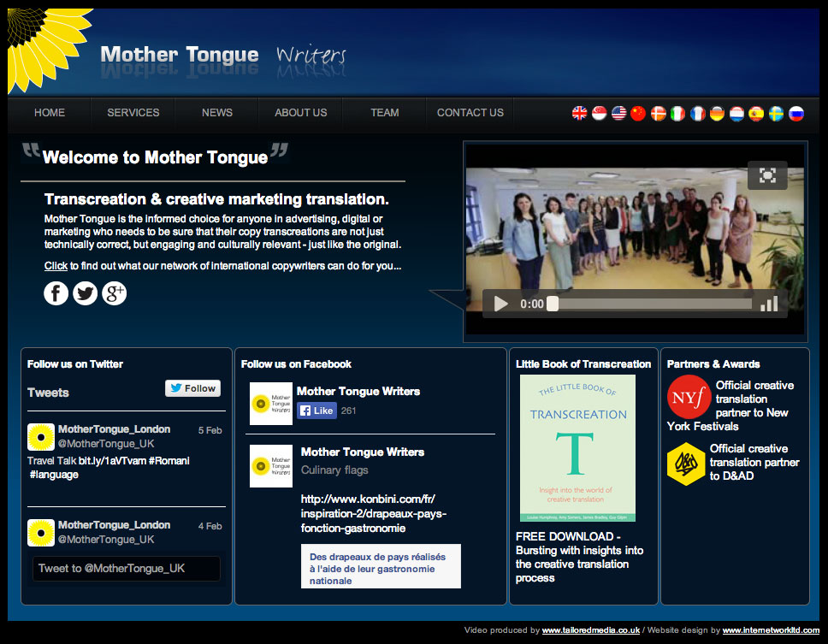Screen dimensions: 828x644
Task: Open the konbini.com drapeaux link
Action: pyautogui.click(x=373, y=514)
